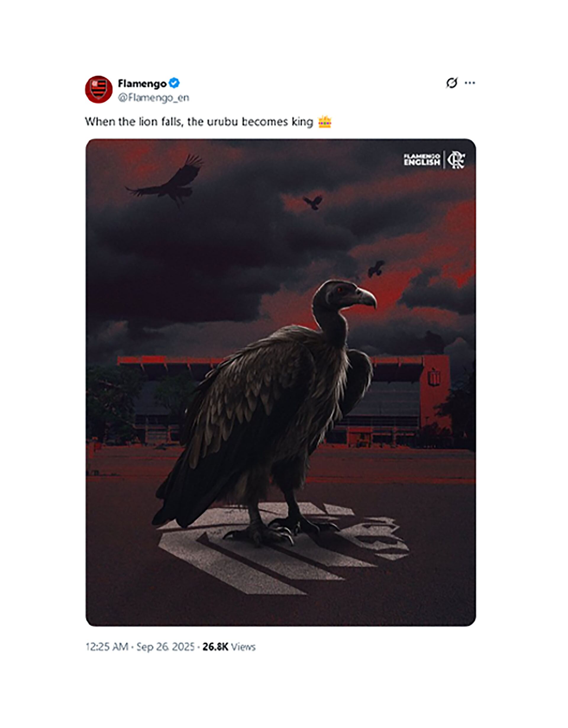Click the Flamengo profile avatar
This screenshot has width=568, height=728.
point(99,89)
